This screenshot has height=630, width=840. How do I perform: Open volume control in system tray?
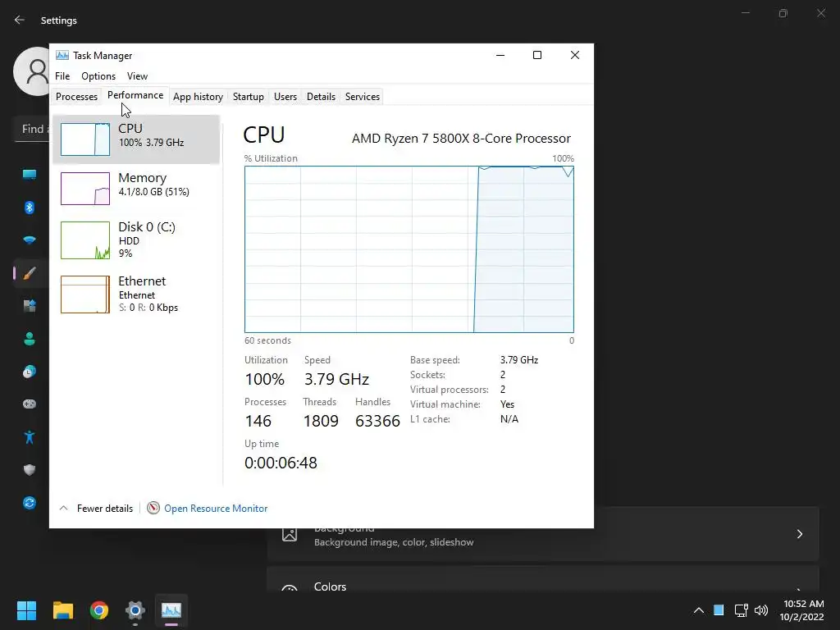click(x=760, y=610)
